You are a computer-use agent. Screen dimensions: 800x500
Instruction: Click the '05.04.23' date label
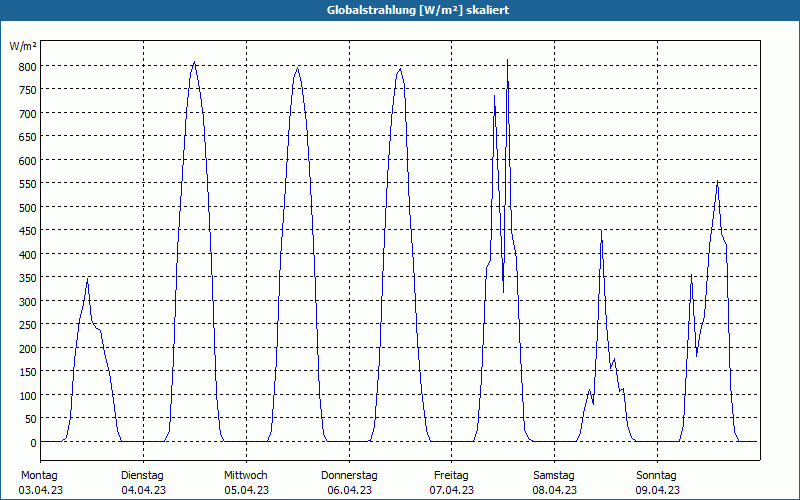coord(246,490)
